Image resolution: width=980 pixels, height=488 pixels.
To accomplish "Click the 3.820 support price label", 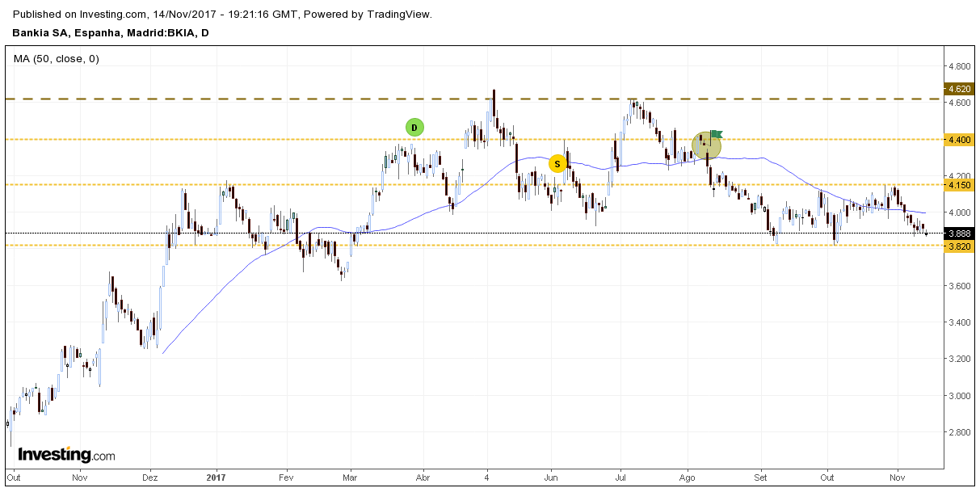I will point(958,246).
